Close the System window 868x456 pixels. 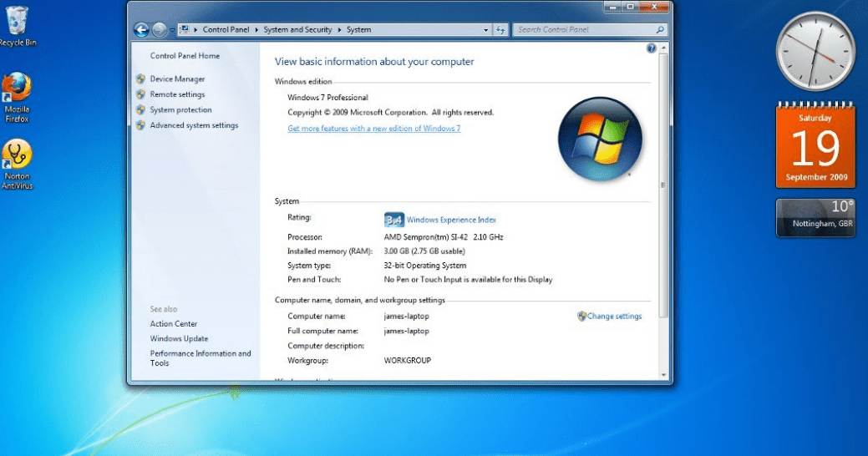click(654, 7)
